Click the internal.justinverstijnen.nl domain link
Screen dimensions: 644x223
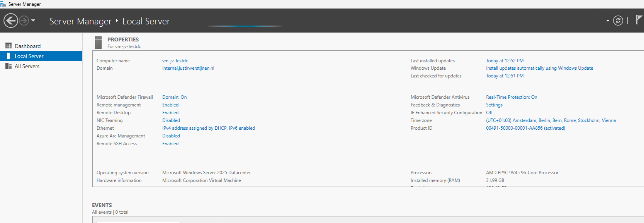[x=188, y=68]
